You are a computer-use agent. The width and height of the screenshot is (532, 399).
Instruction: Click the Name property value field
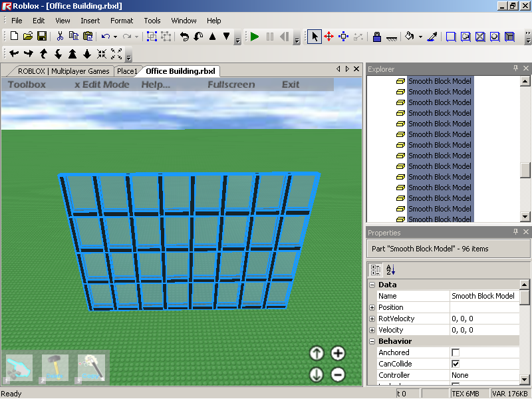click(x=483, y=296)
